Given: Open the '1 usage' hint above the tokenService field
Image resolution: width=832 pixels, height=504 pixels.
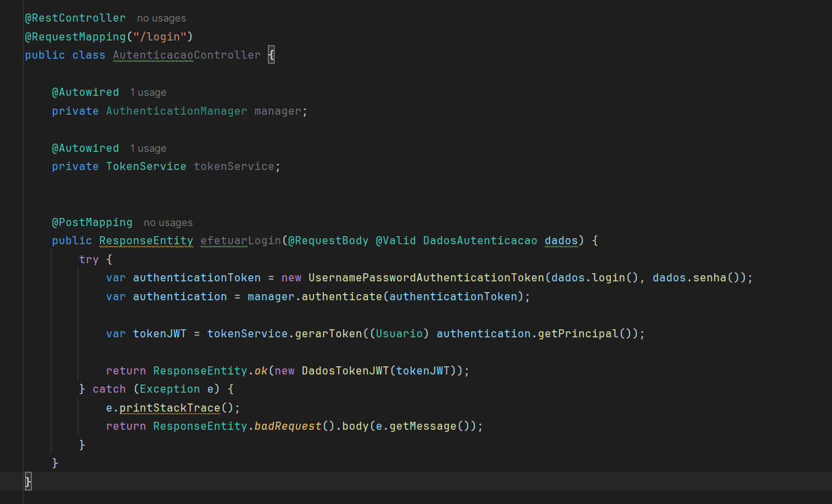Looking at the screenshot, I should click(x=148, y=148).
